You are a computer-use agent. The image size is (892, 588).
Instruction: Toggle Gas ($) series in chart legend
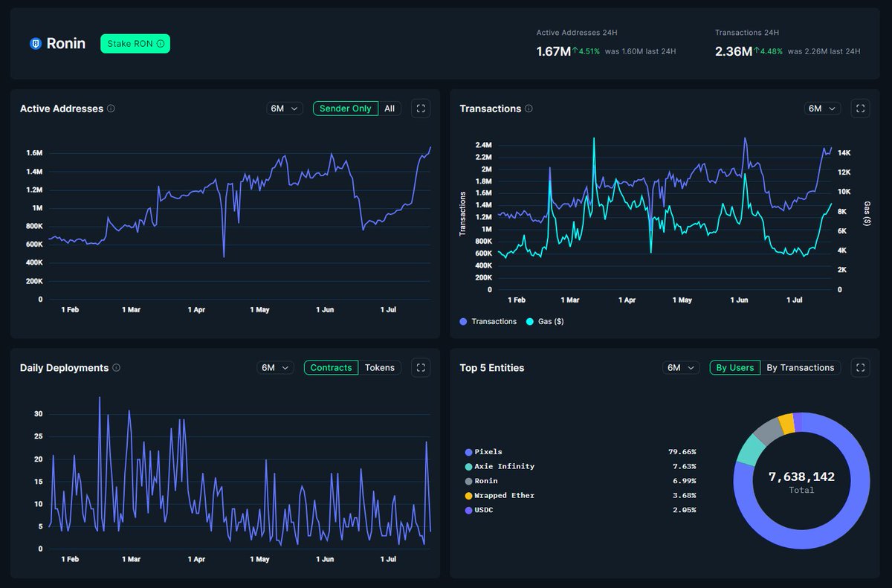tap(545, 322)
